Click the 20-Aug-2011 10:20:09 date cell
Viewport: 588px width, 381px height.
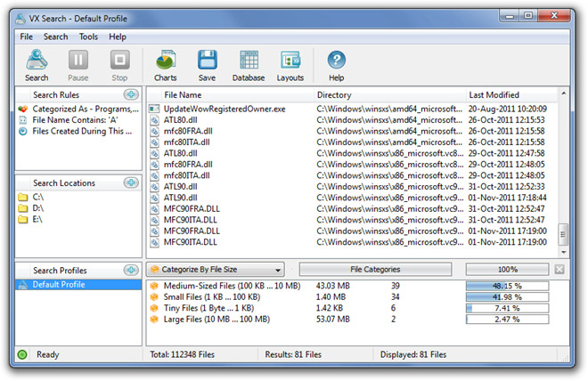[508, 109]
